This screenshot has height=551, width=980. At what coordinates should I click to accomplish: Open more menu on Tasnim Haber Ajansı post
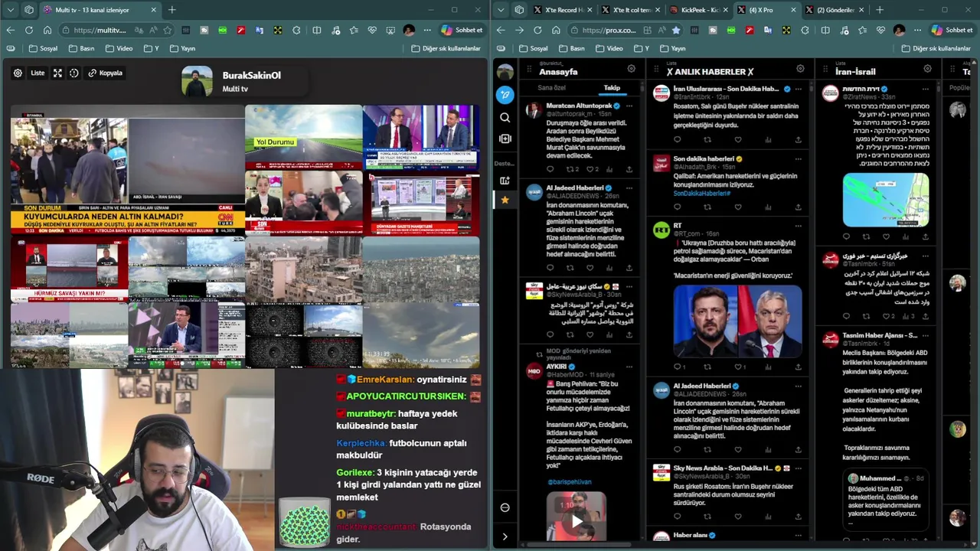(x=925, y=335)
